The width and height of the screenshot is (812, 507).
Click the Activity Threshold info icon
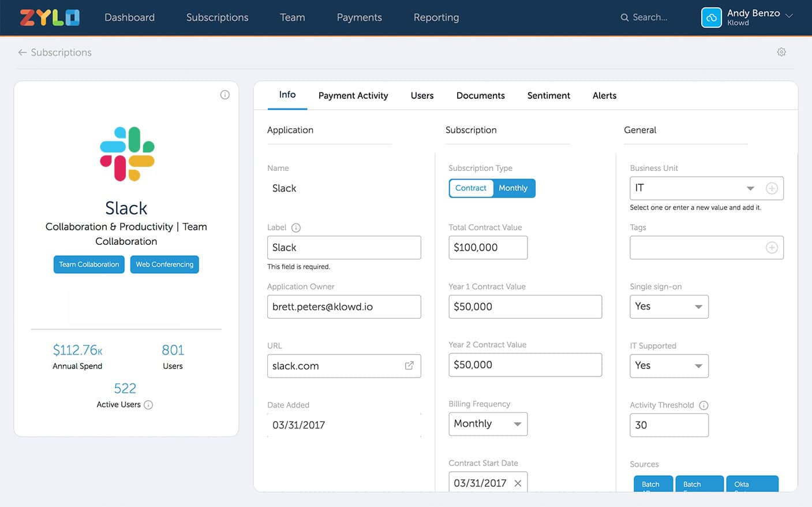704,405
